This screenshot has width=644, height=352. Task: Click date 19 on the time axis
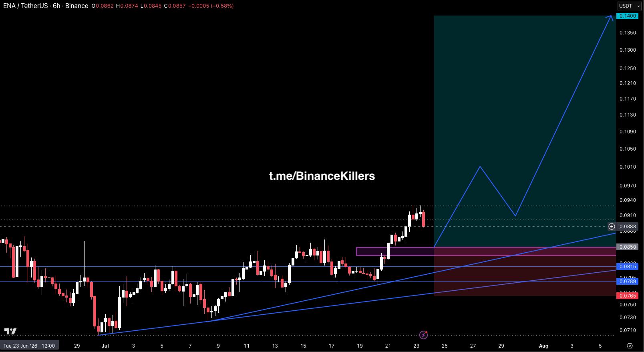click(360, 346)
